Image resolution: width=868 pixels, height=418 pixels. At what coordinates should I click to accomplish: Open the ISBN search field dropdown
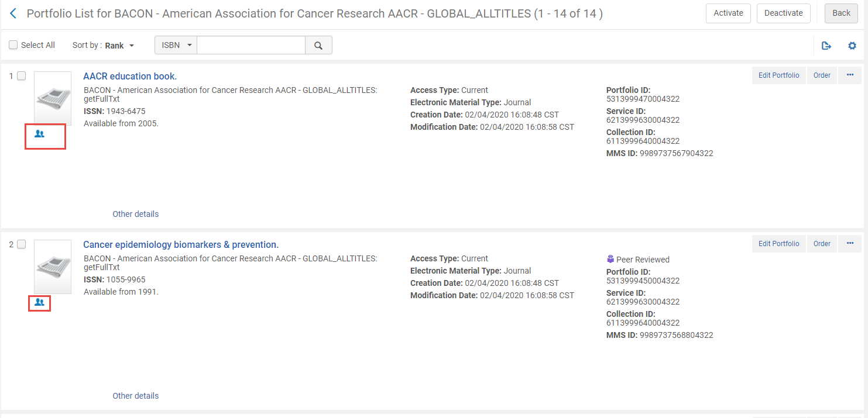pos(176,45)
